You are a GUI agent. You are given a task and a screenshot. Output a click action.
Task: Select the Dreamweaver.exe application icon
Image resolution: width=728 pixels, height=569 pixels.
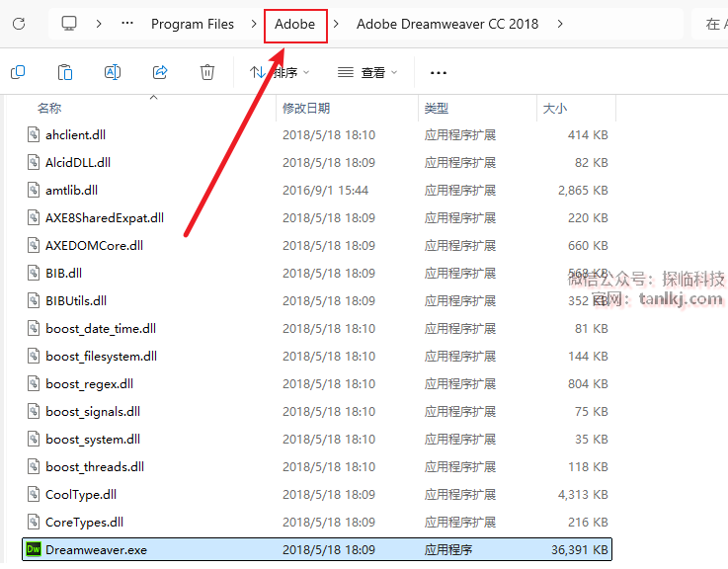point(33,549)
